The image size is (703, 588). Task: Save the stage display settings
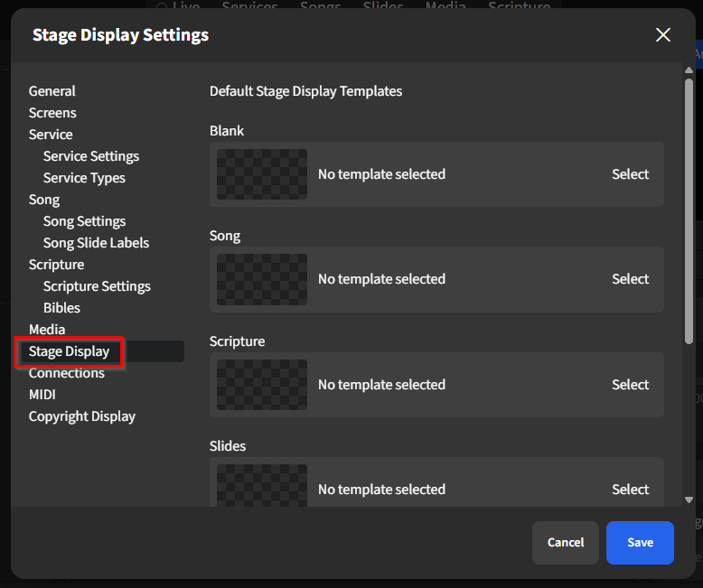[x=640, y=542]
